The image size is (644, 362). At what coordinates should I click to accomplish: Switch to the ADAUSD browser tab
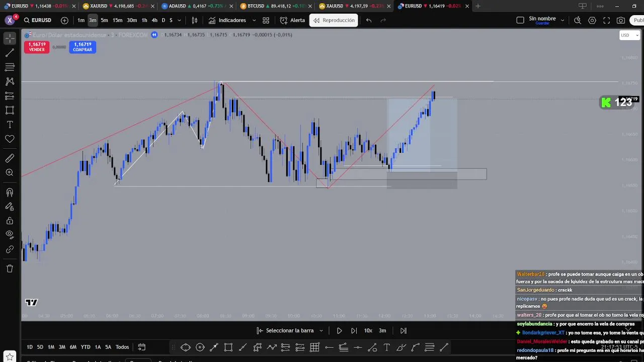(196, 6)
